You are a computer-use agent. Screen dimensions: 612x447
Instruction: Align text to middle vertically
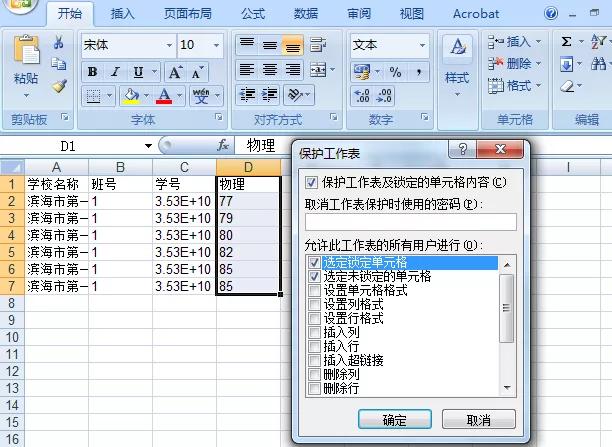(270, 45)
